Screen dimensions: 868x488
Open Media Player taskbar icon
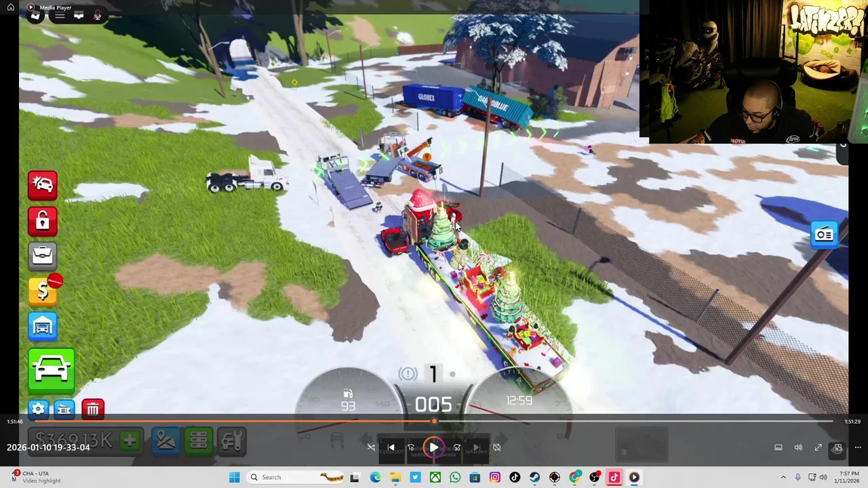tap(634, 477)
